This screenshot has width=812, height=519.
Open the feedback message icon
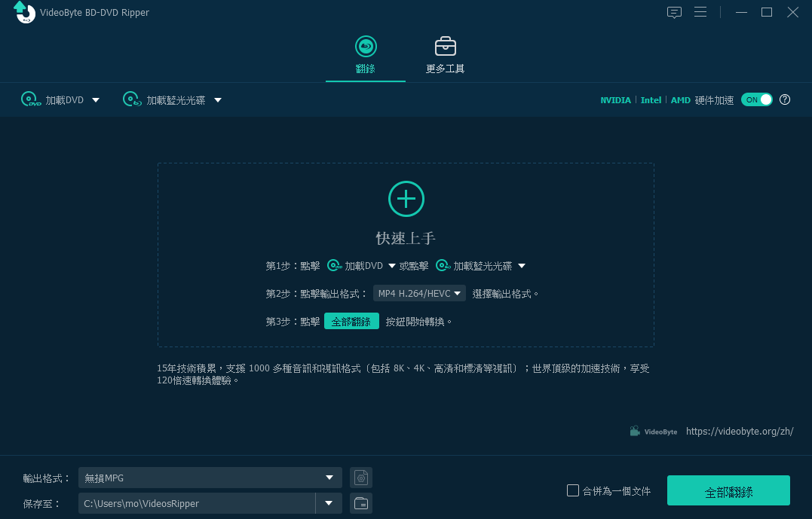point(674,12)
